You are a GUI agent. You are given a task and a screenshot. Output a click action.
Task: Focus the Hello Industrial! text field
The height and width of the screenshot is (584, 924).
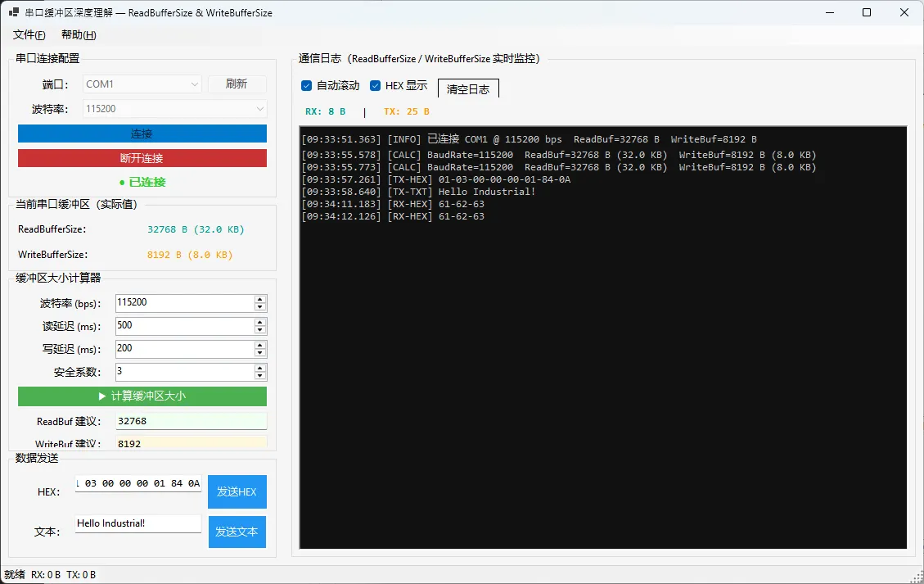pos(138,523)
